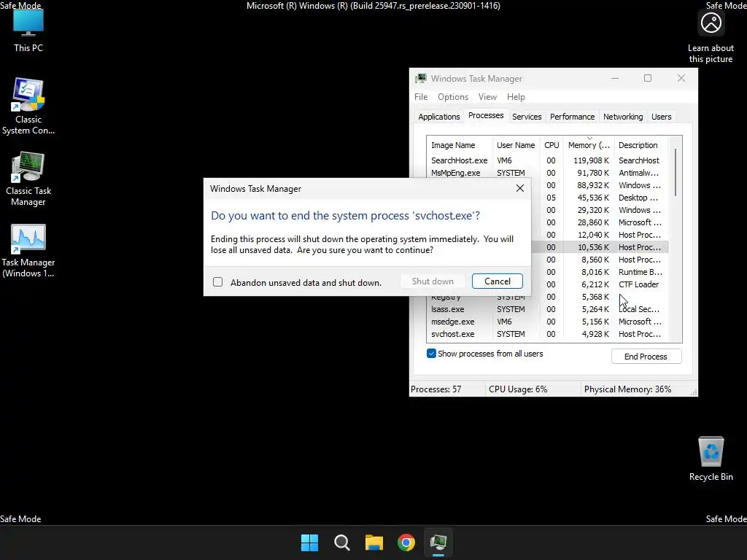This screenshot has width=747, height=560.
Task: Launch Google Chrome from taskbar
Action: (x=406, y=542)
